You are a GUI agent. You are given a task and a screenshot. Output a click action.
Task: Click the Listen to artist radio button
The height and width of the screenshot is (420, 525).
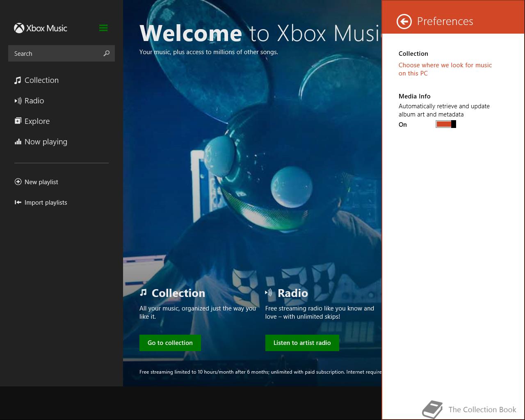[x=302, y=343]
